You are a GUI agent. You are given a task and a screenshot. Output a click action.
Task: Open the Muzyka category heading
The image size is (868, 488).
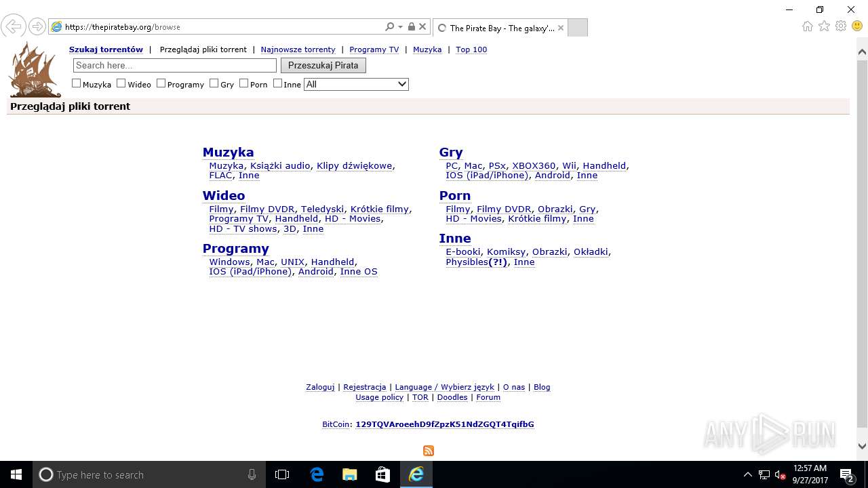(x=228, y=152)
